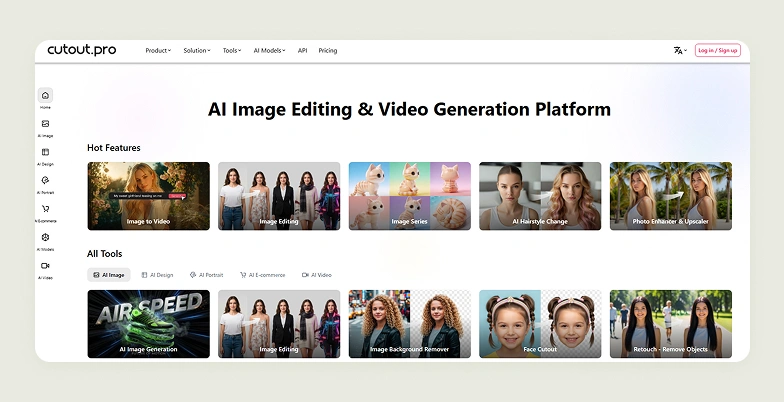
Task: Open the AI Portrait sidebar icon
Action: click(45, 180)
